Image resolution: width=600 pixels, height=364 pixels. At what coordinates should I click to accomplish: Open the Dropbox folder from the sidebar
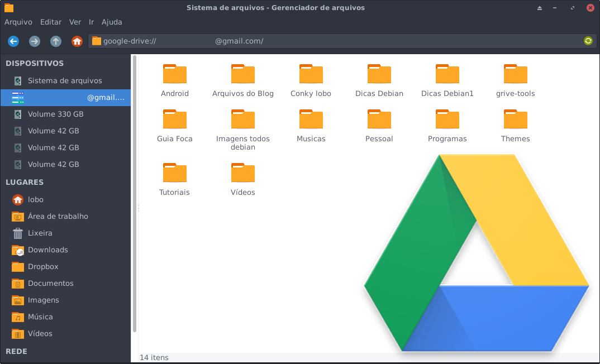(45, 266)
